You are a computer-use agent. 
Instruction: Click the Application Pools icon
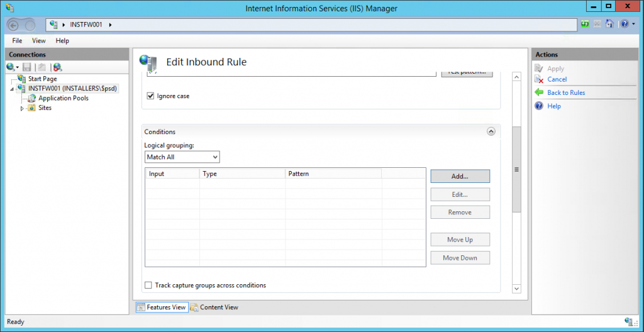[x=31, y=98]
